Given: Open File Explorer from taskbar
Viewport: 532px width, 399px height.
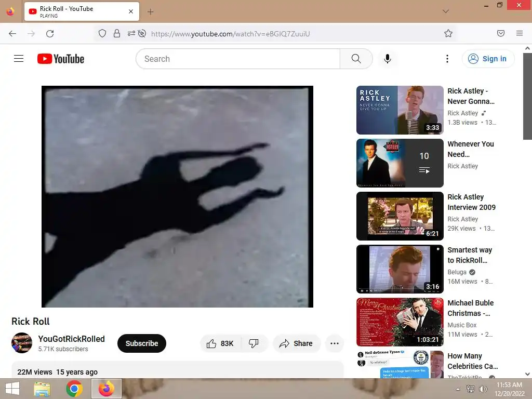Looking at the screenshot, I should coord(42,389).
